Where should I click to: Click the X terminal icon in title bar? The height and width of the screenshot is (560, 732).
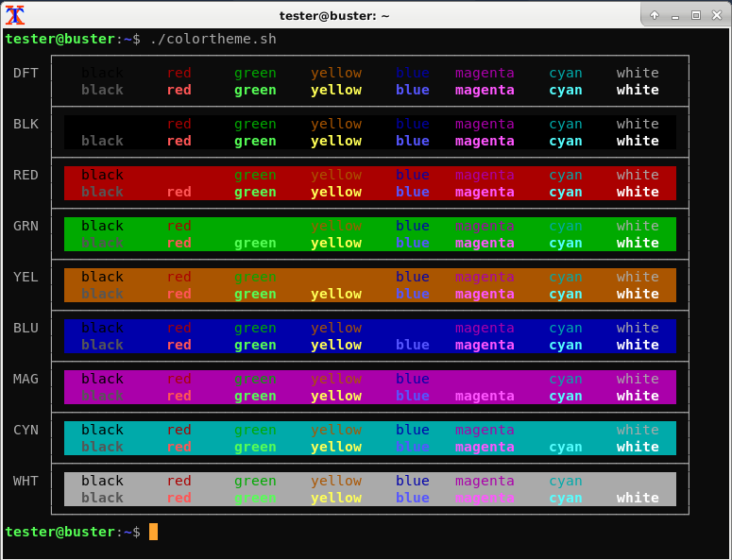click(x=15, y=14)
